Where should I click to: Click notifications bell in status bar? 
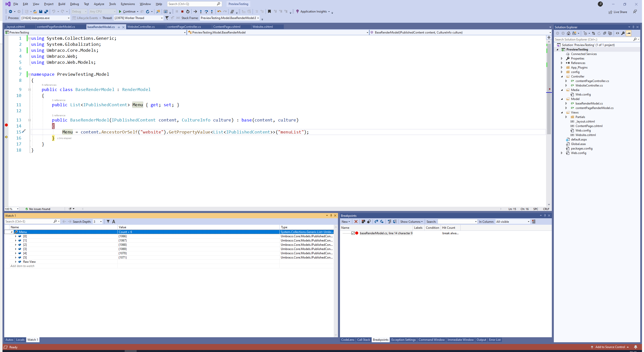(636, 347)
